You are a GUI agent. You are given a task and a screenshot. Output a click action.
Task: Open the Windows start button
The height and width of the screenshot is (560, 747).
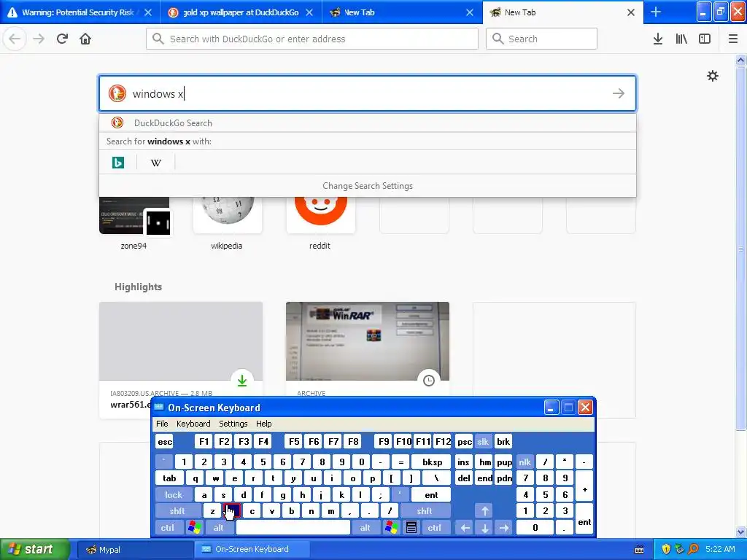pos(35,549)
